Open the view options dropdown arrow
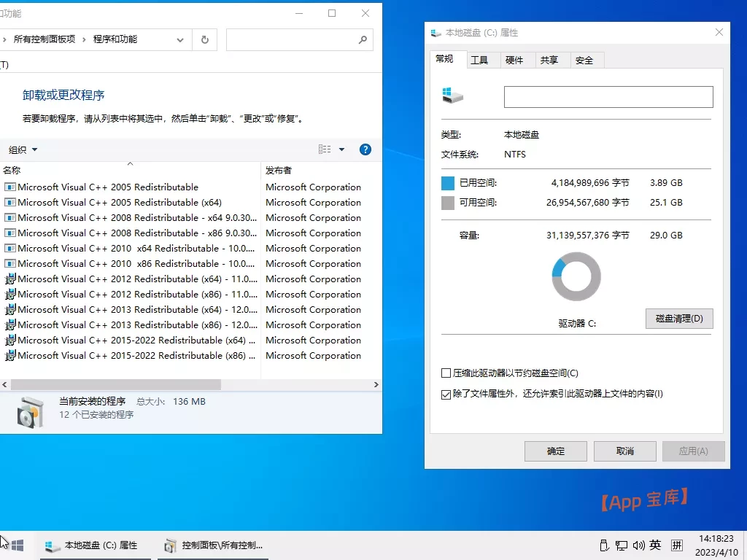 340,149
